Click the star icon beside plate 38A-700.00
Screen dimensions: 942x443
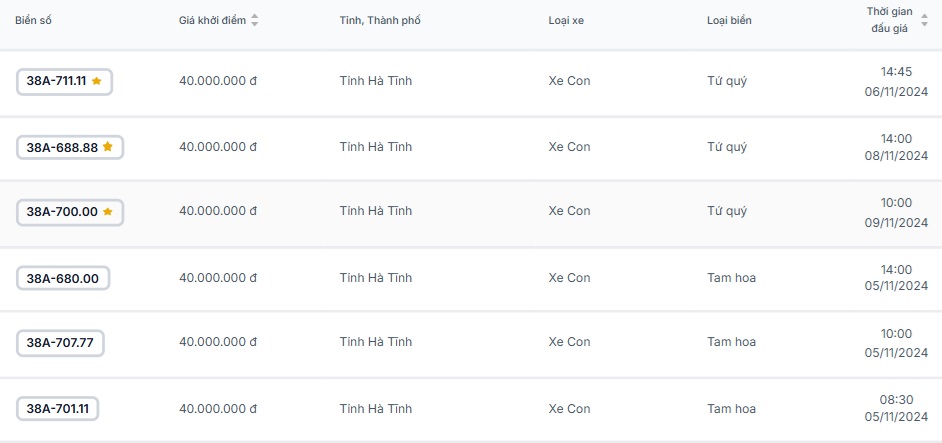(108, 211)
